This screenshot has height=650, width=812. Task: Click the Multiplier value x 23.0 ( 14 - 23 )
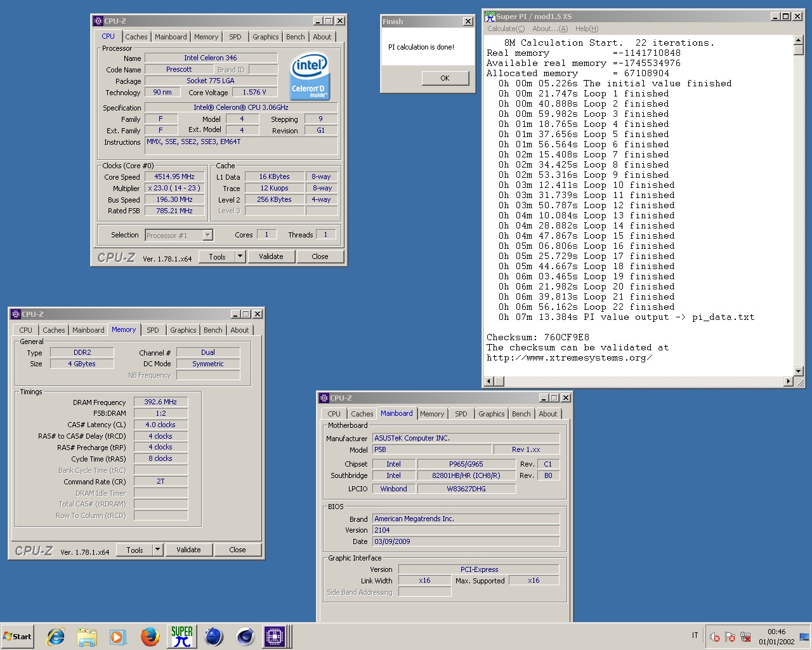174,188
